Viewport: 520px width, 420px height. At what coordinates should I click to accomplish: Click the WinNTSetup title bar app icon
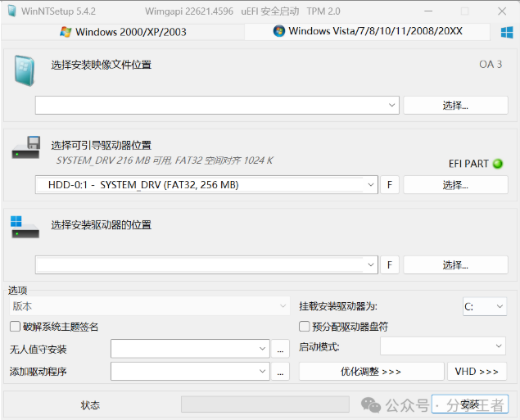pos(11,11)
